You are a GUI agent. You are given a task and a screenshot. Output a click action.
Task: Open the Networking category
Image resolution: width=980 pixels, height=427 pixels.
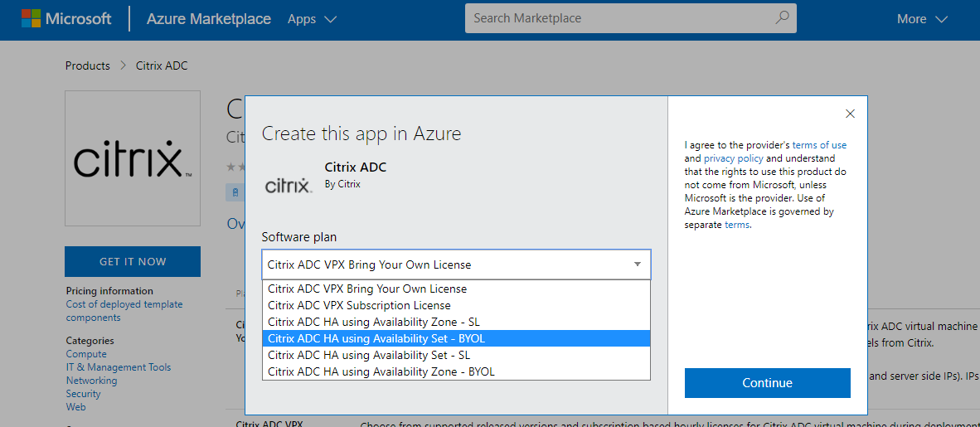[91, 380]
